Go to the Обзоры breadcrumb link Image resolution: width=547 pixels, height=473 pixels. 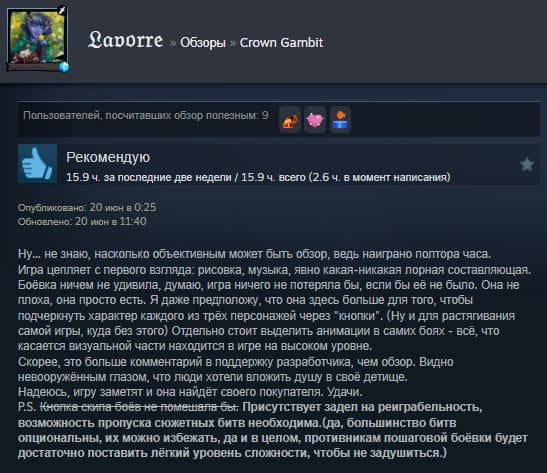(x=203, y=43)
